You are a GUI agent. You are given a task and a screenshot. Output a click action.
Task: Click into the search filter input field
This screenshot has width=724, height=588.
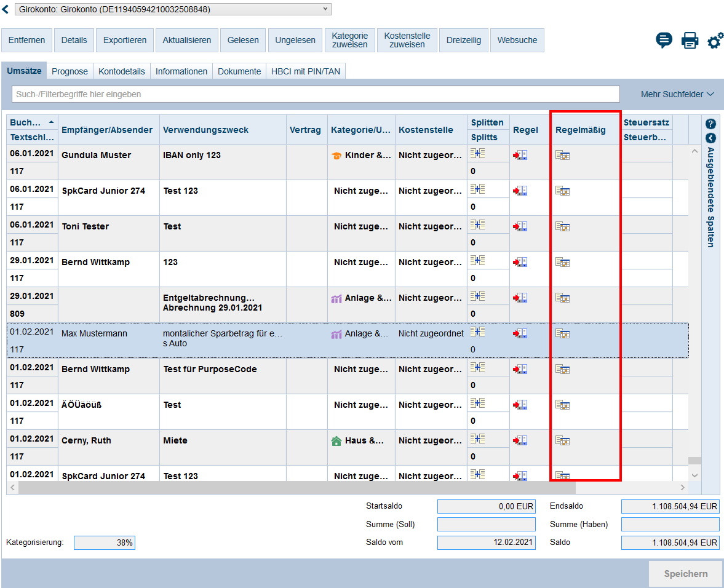coord(315,94)
